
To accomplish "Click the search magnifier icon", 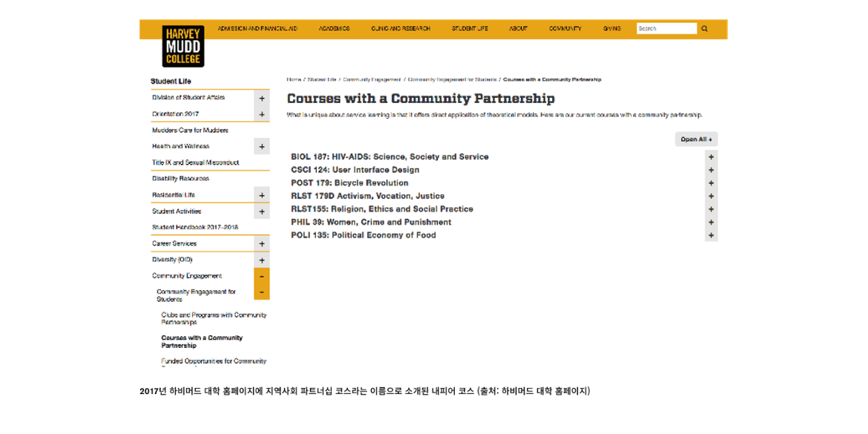I will tap(704, 29).
